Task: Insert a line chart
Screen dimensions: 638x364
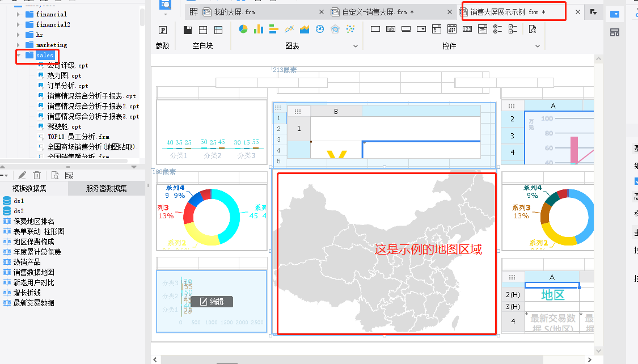Action: [289, 29]
